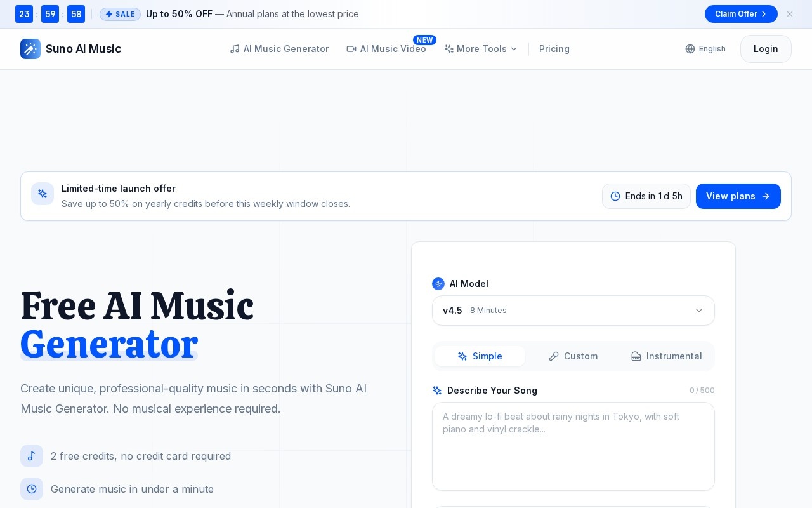Click the wand icon beside Describe Your Song
812x508 pixels.
click(437, 391)
